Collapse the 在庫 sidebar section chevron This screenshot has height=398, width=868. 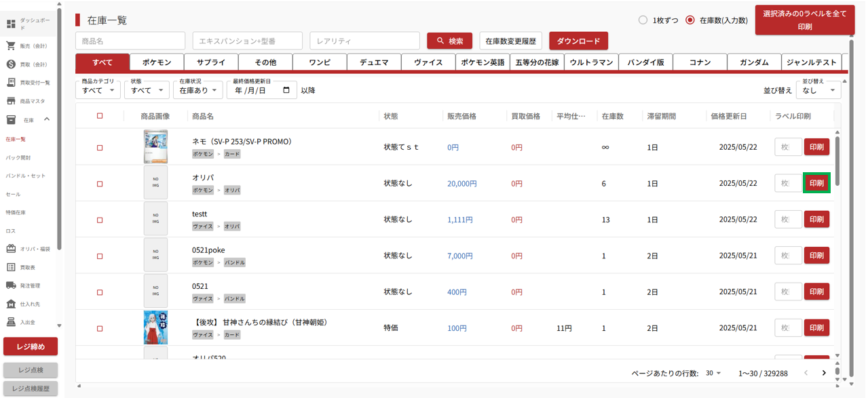pos(47,120)
